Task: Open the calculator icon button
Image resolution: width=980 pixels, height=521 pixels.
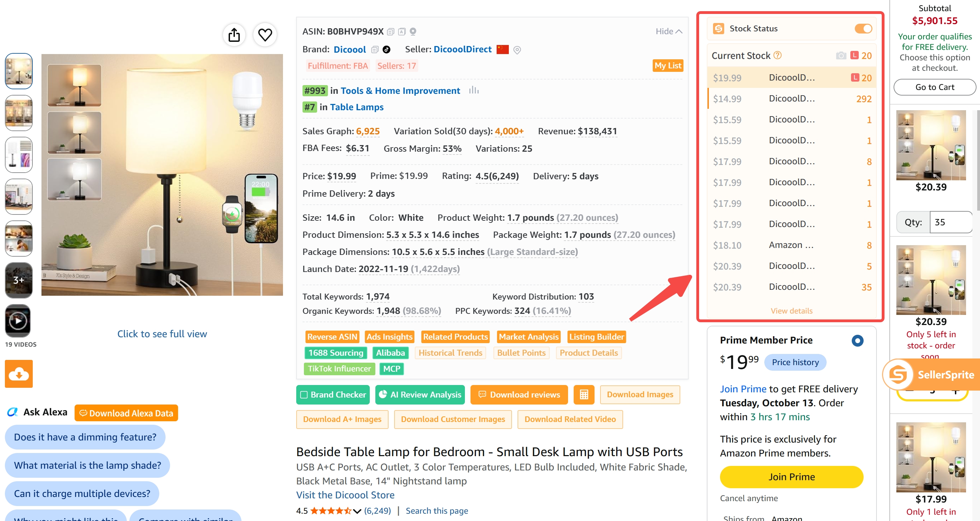Action: 584,395
